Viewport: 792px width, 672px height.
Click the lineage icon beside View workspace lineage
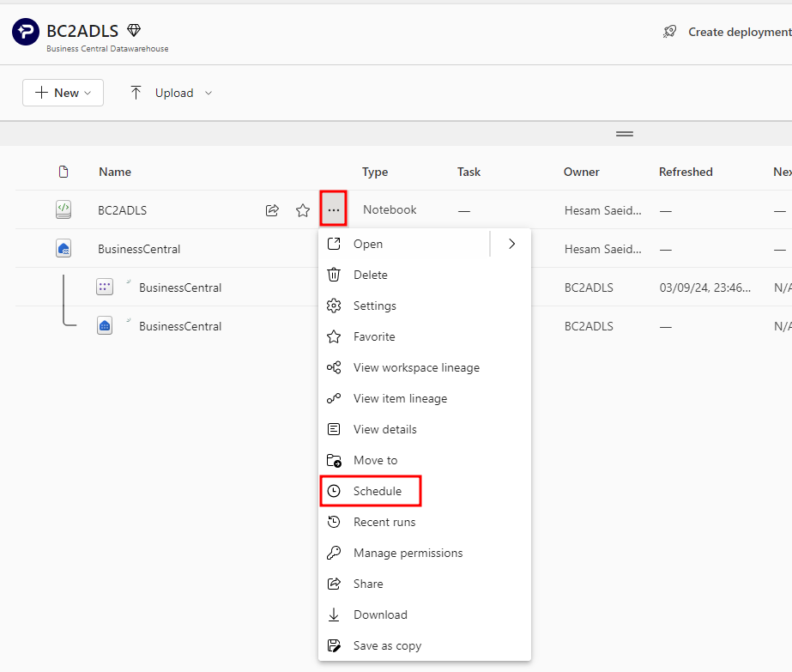pos(334,367)
